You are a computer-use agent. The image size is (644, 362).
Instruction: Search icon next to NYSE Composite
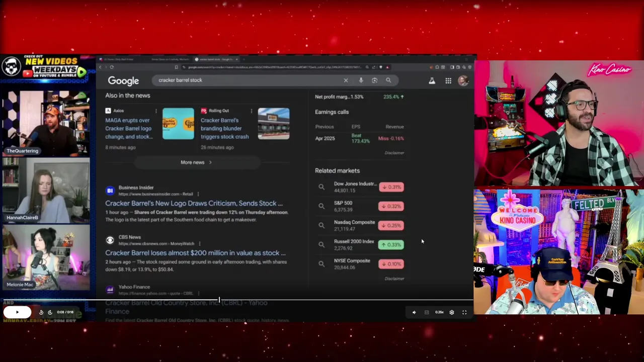(321, 263)
